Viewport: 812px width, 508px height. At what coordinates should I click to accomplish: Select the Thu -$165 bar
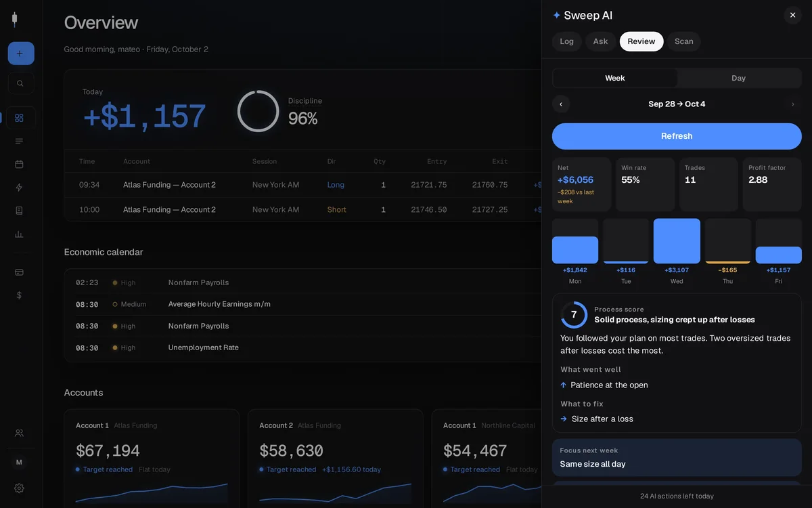tap(728, 241)
